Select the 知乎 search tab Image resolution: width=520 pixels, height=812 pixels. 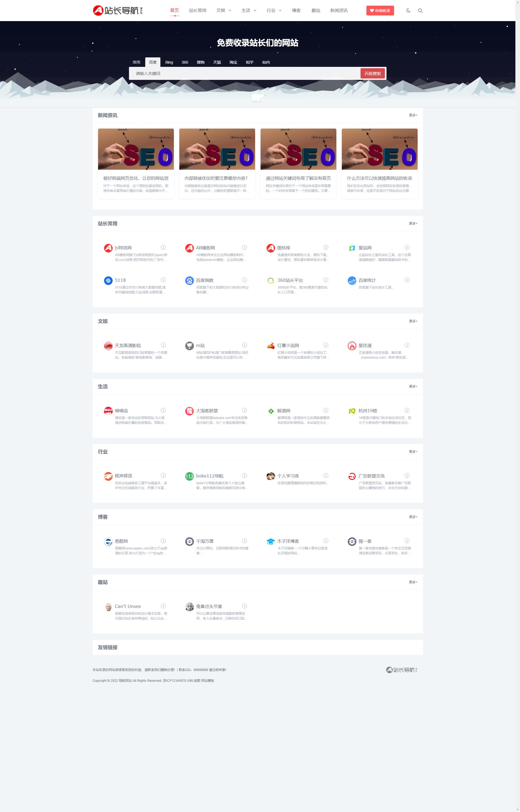249,62
